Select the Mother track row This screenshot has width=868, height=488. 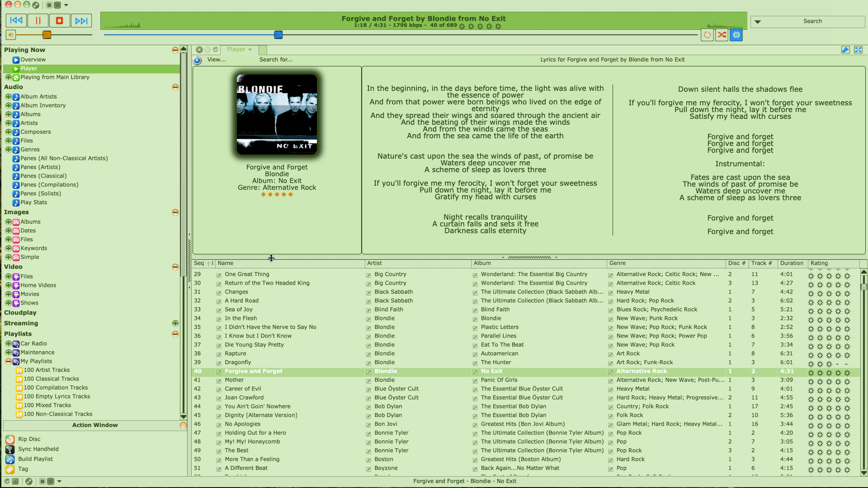[x=525, y=380]
